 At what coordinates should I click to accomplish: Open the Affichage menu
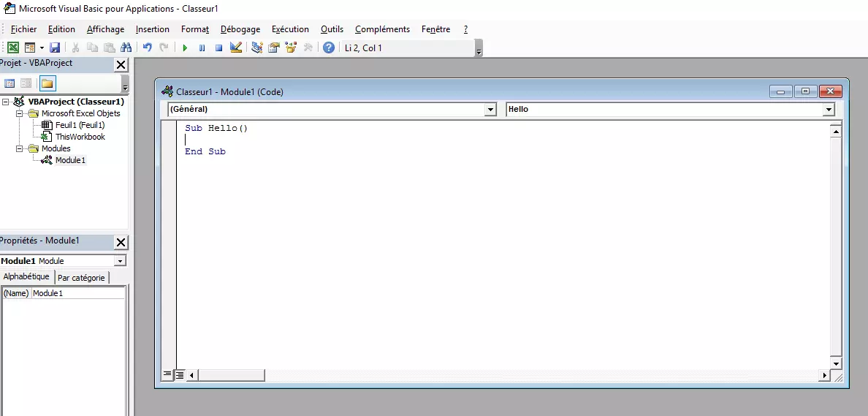pyautogui.click(x=106, y=29)
